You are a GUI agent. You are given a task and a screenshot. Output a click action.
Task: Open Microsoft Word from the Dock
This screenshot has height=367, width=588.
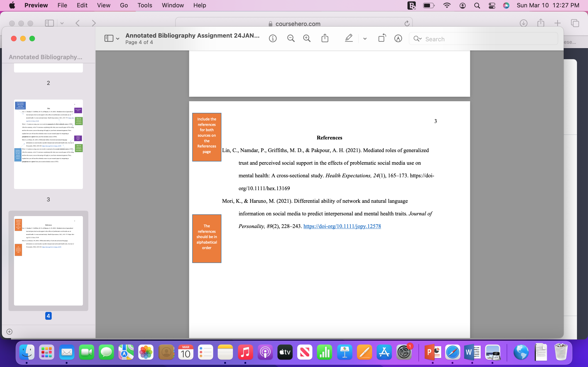click(x=472, y=352)
